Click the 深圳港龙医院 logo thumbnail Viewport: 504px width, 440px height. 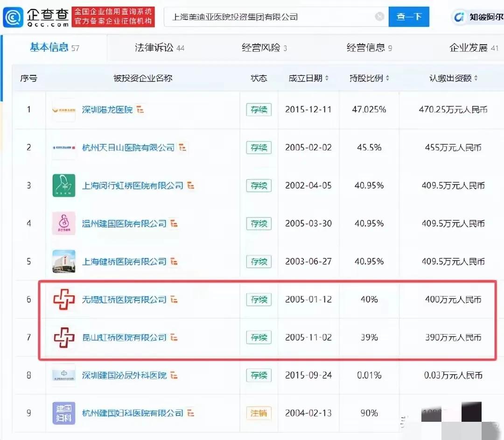[63, 110]
